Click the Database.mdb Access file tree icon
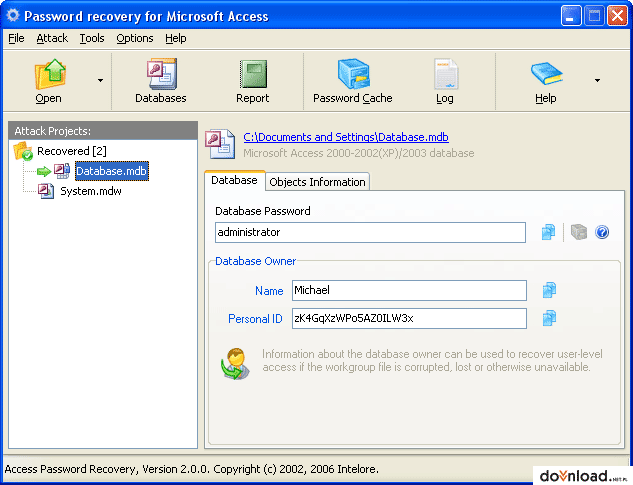 (x=62, y=171)
